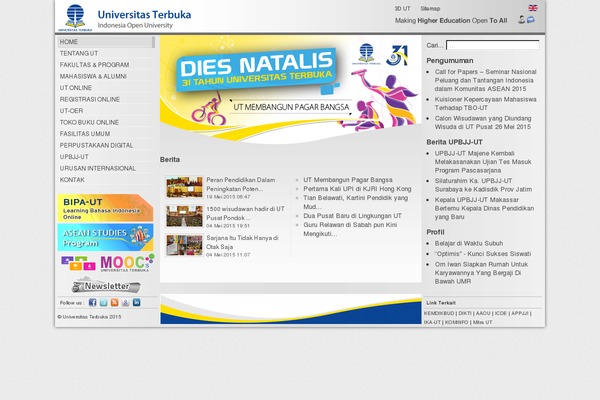
Task: Open 'Sarjana Itu Tidak Hanya di Otak Saja'
Action: (x=242, y=242)
